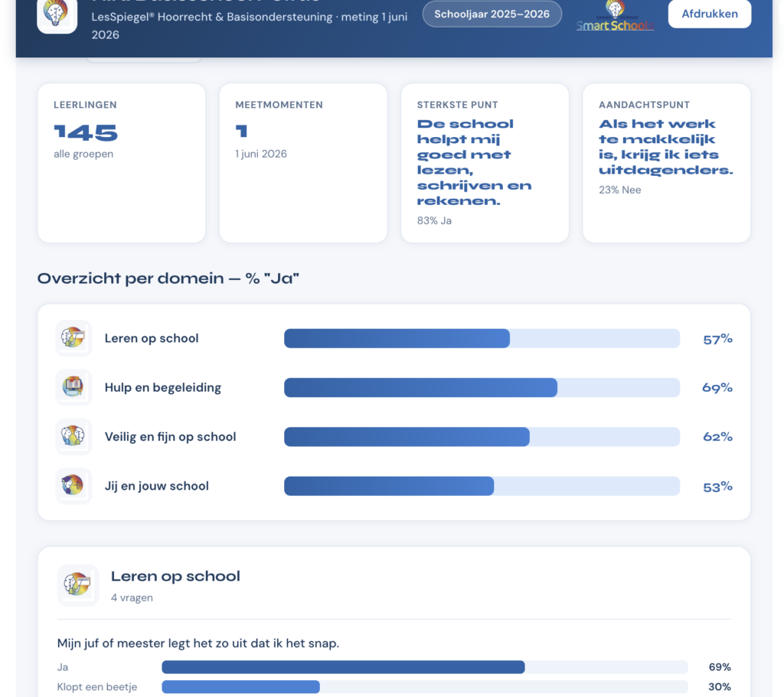Click the Leren op school 57% bar

coord(482,338)
